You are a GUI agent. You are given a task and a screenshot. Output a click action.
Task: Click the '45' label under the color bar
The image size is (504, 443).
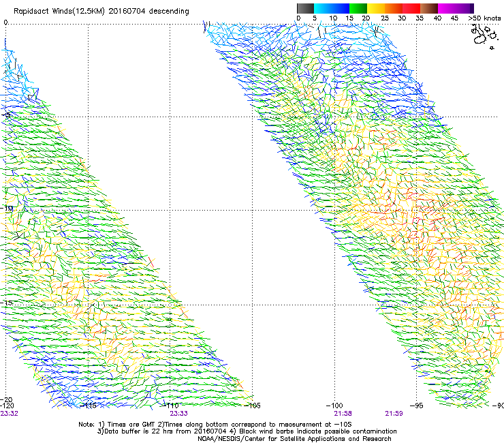coord(454,18)
